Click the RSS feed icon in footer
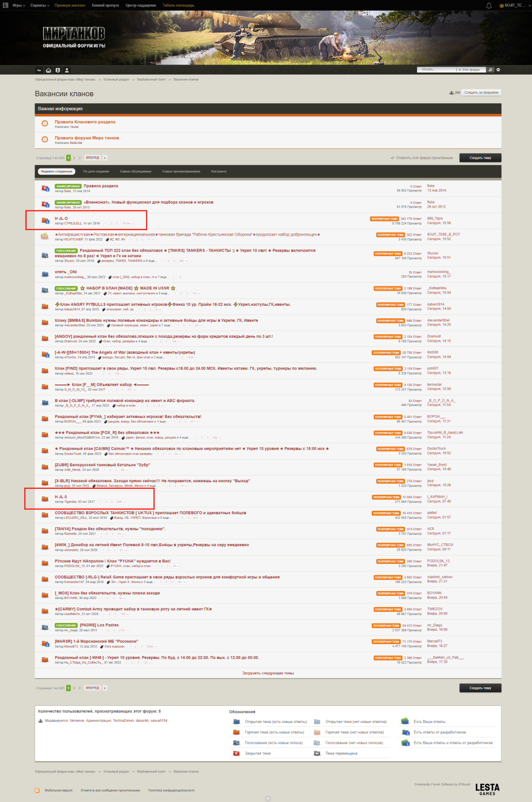The width and height of the screenshot is (532, 802). point(37,790)
